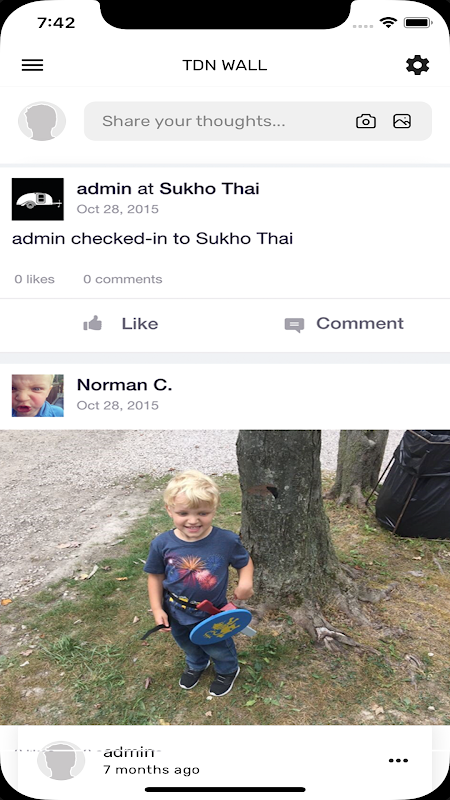The height and width of the screenshot is (800, 450).
Task: Open the three-dot options on bottom post
Action: (x=398, y=761)
